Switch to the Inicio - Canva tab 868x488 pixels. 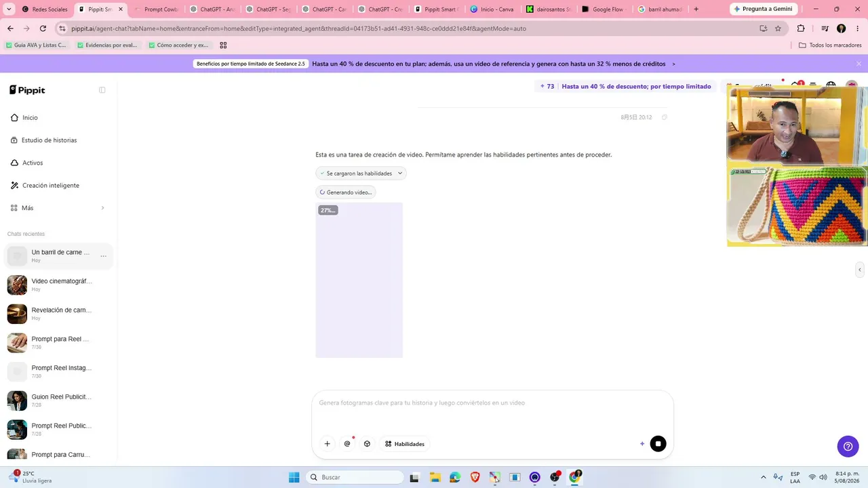(x=492, y=9)
